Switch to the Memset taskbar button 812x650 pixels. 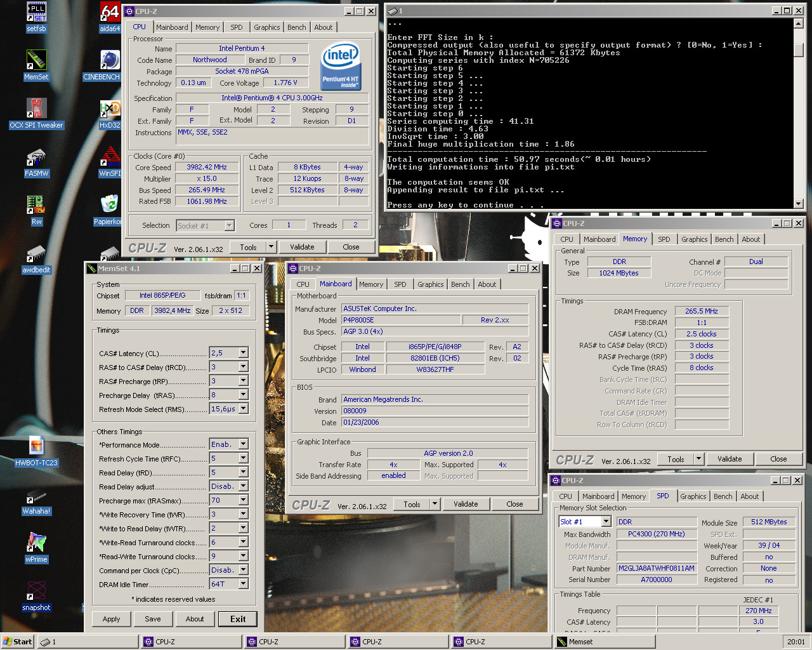click(x=605, y=642)
